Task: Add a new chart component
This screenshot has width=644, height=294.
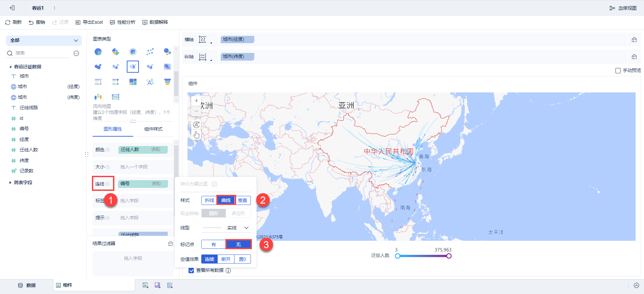Action: [x=146, y=285]
